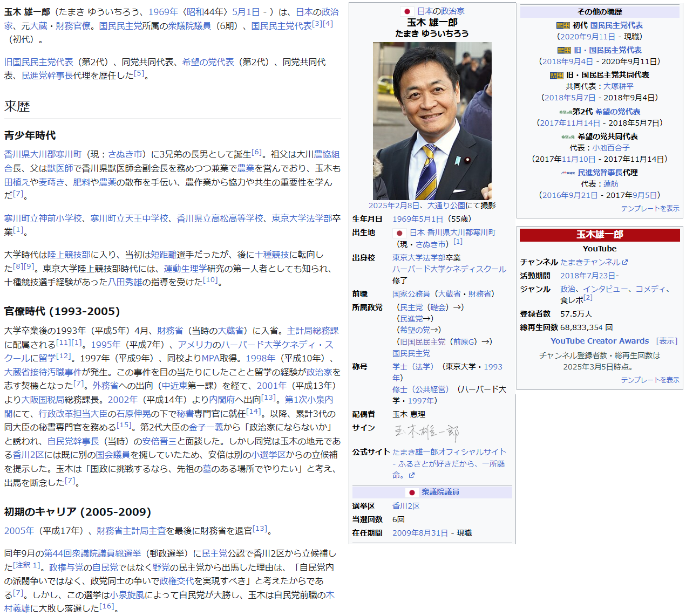Click the Japan flag beside 衆議院議員 header
Image resolution: width=686 pixels, height=616 pixels.
(412, 492)
